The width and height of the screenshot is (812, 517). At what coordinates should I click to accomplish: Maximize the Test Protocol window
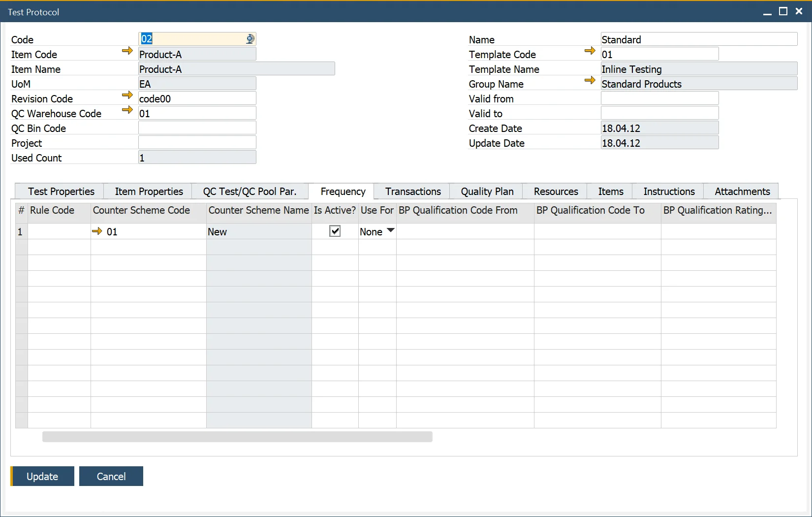[x=783, y=11]
